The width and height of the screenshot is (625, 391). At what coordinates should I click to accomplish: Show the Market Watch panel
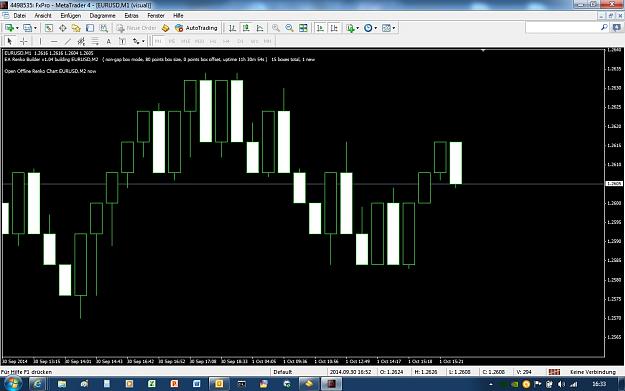49,28
